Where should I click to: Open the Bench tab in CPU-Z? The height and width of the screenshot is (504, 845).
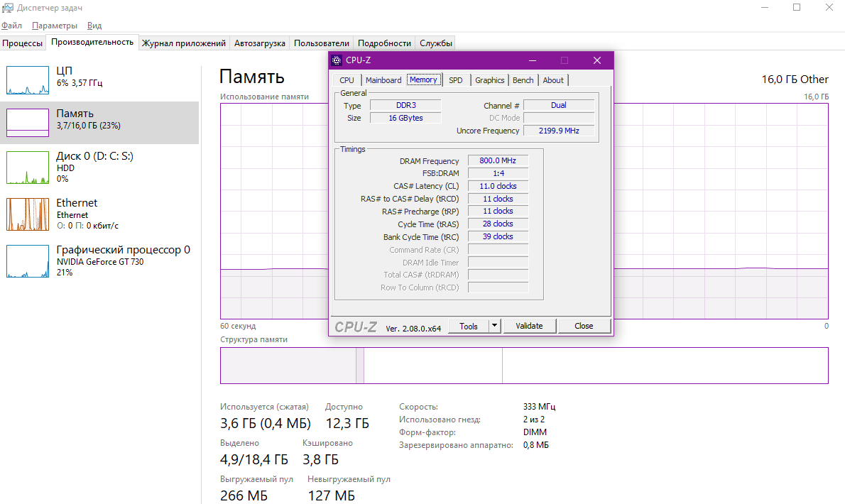point(523,80)
